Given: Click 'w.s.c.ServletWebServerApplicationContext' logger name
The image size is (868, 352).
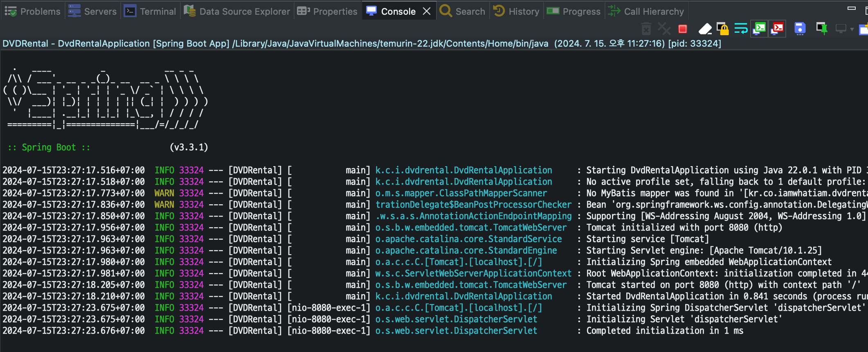Looking at the screenshot, I should pos(473,273).
